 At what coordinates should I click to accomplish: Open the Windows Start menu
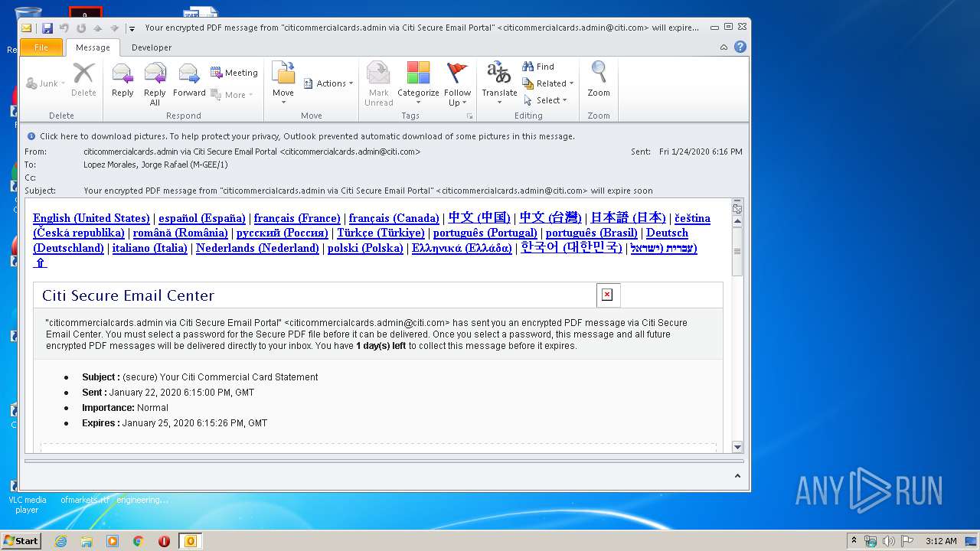21,541
